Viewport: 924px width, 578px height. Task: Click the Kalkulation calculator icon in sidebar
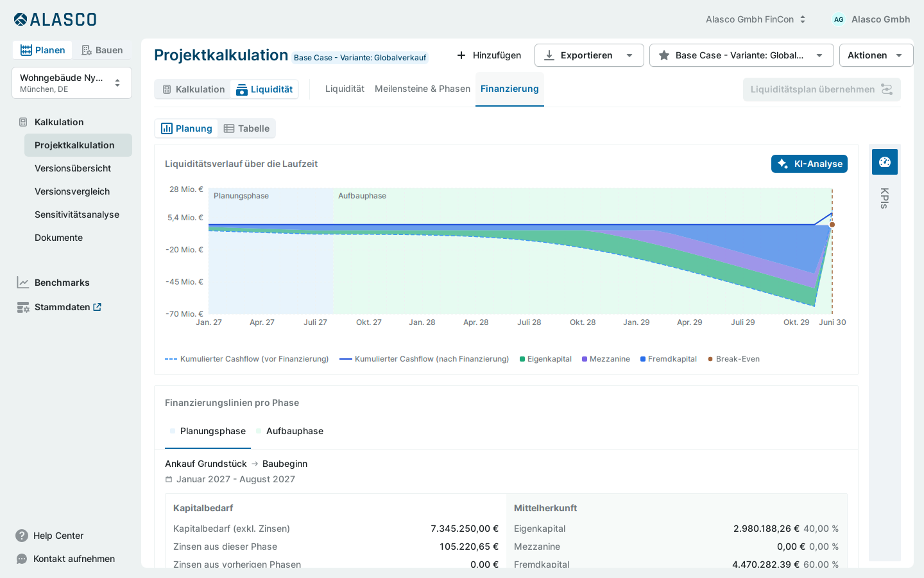point(23,122)
